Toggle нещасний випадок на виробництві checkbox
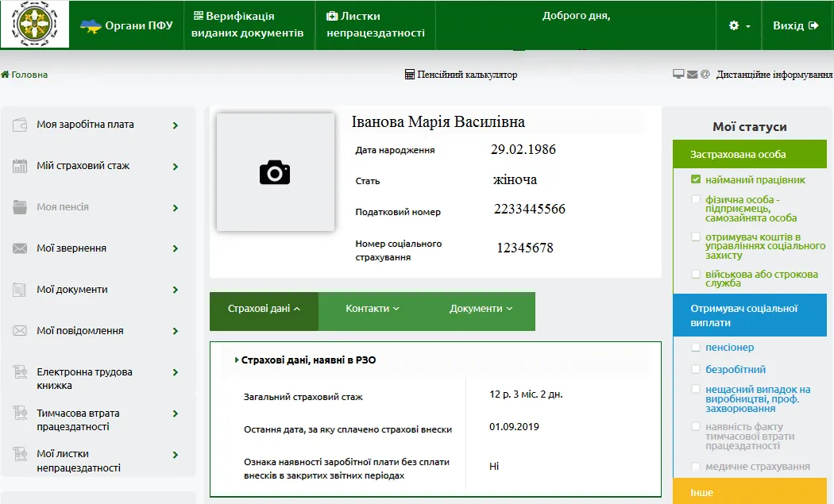The width and height of the screenshot is (834, 504). tap(696, 389)
